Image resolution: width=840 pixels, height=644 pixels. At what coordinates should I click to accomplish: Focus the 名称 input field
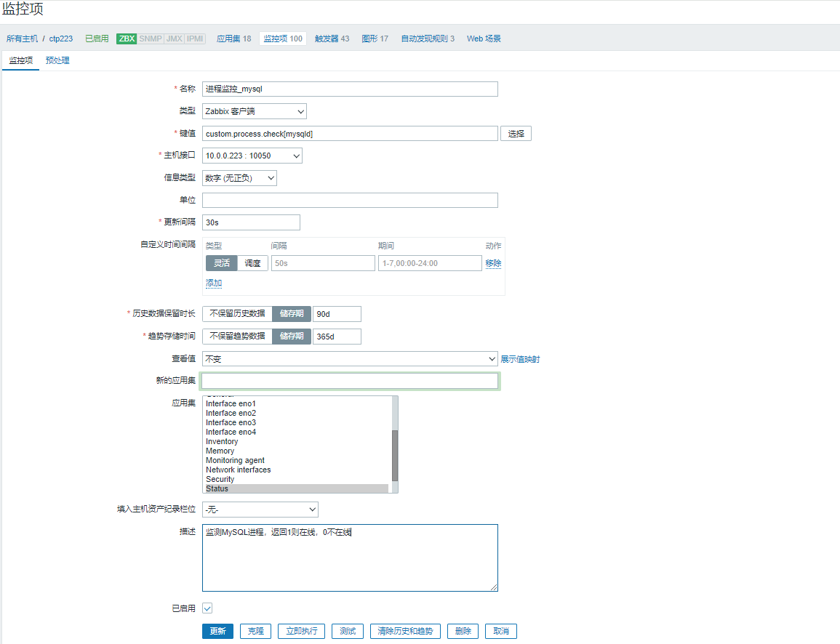(350, 89)
